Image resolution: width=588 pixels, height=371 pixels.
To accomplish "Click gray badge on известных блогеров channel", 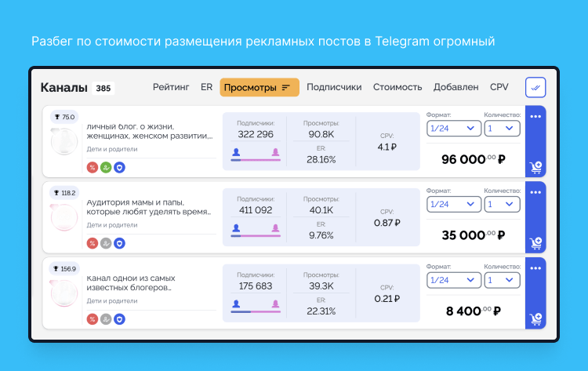I will 106,319.
